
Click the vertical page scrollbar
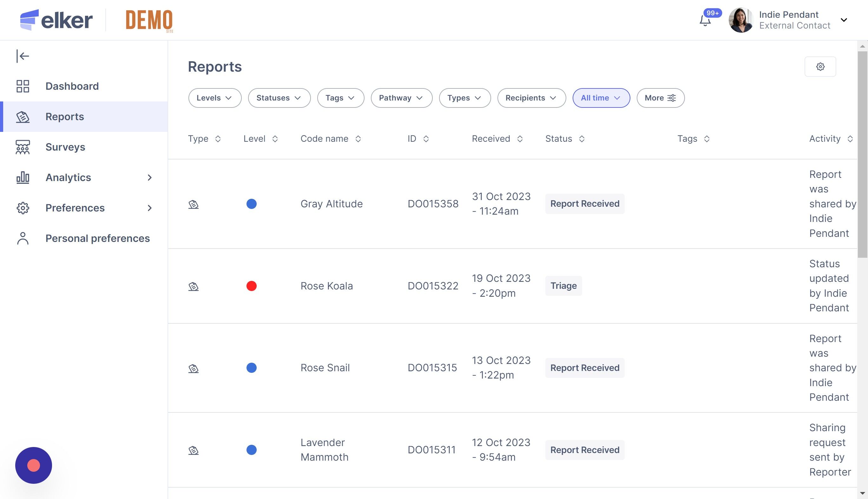(x=862, y=154)
